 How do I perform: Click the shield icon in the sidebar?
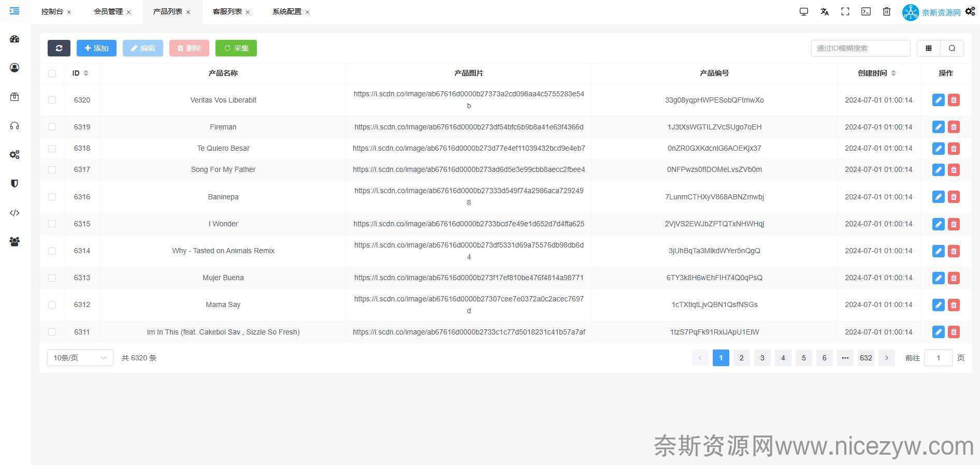[x=15, y=184]
